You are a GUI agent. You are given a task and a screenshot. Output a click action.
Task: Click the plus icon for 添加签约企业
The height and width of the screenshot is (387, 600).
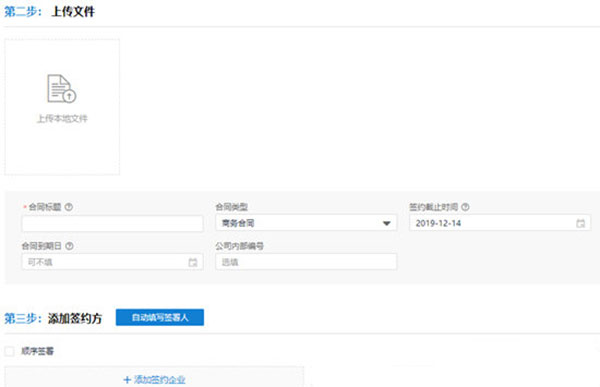(127, 380)
